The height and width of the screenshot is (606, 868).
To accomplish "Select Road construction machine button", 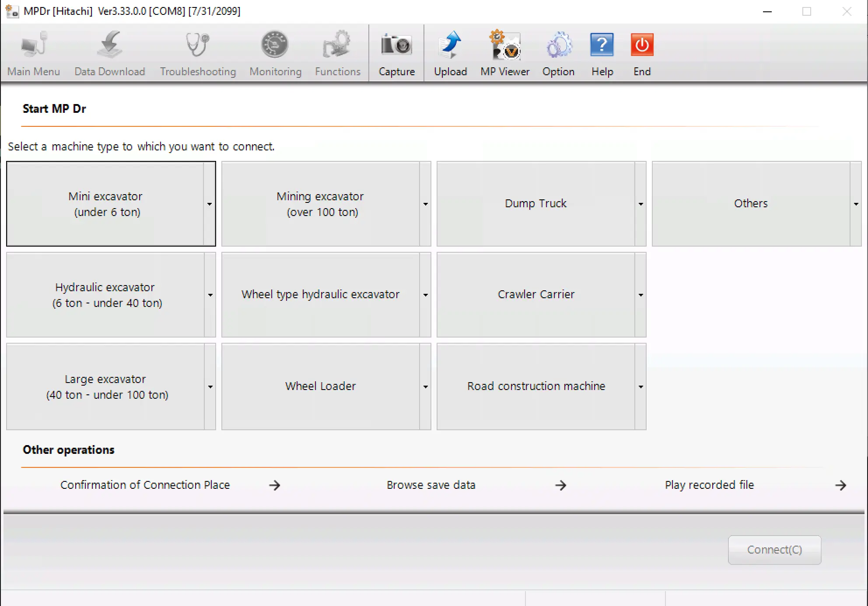I will pyautogui.click(x=536, y=387).
